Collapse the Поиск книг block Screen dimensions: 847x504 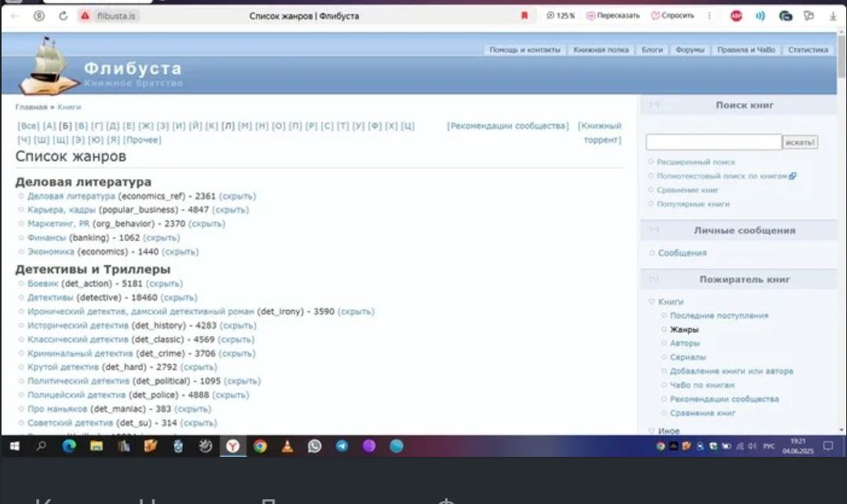pyautogui.click(x=654, y=104)
